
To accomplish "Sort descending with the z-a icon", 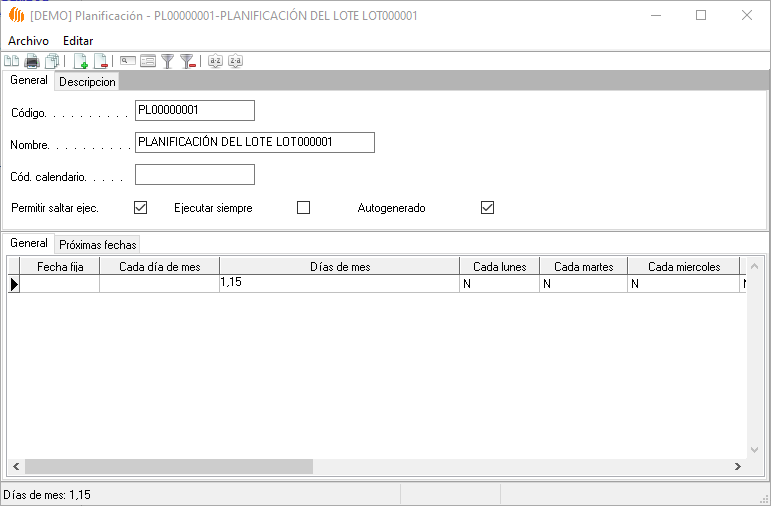I will point(235,61).
